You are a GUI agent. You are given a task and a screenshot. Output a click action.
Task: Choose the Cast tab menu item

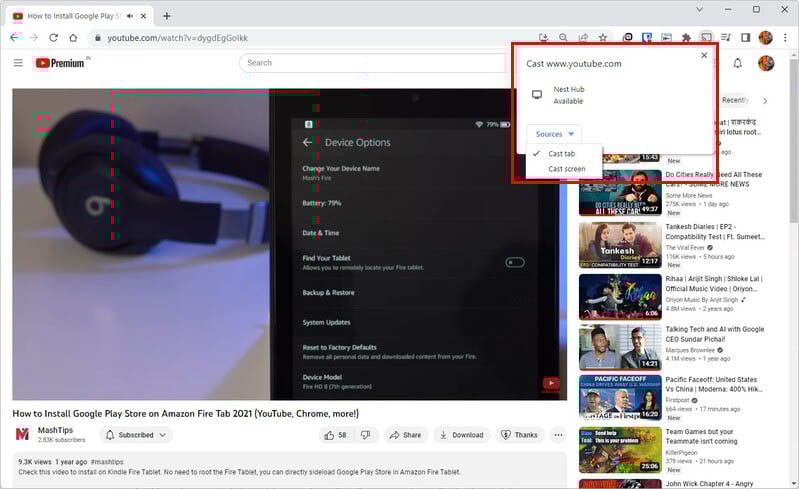(562, 153)
